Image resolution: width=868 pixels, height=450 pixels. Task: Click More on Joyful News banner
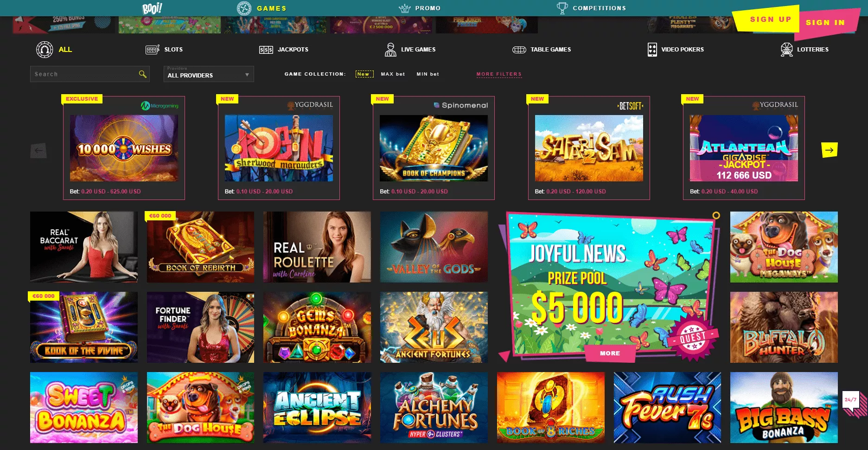tap(610, 353)
